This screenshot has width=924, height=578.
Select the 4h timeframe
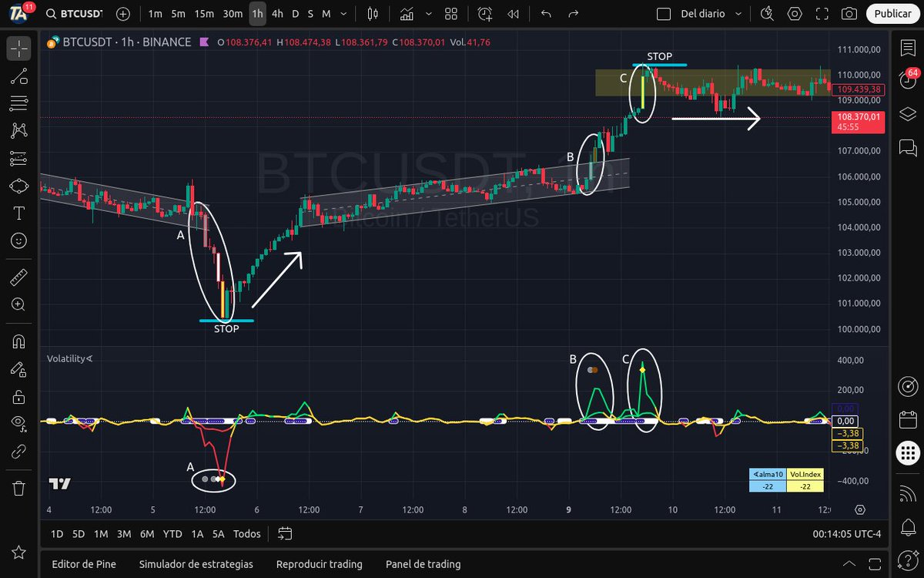[x=277, y=14]
